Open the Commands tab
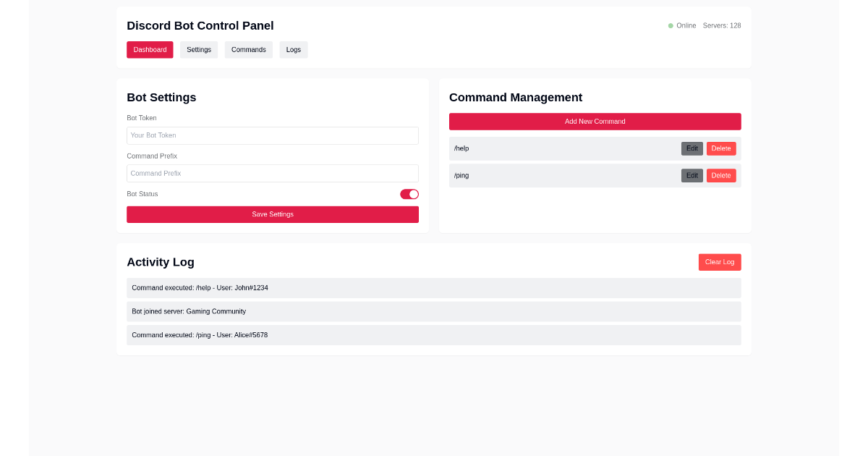This screenshot has height=456, width=868. coord(248,49)
